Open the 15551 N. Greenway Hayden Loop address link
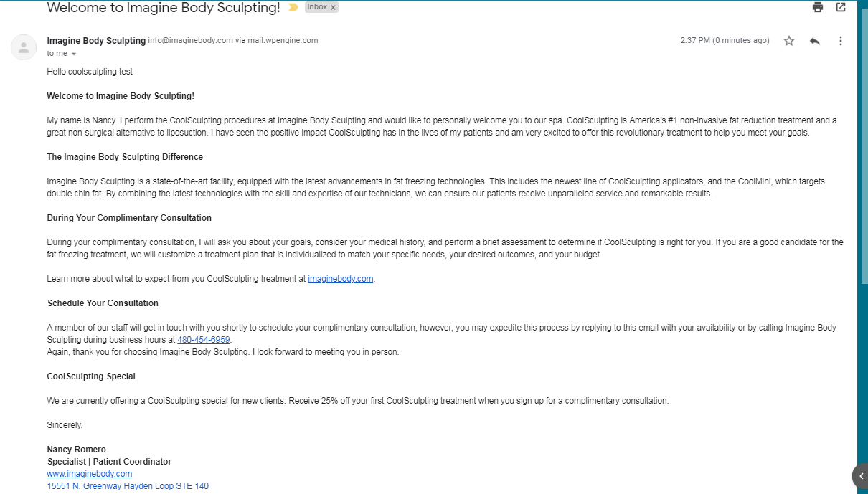Image resolution: width=868 pixels, height=494 pixels. coord(128,486)
